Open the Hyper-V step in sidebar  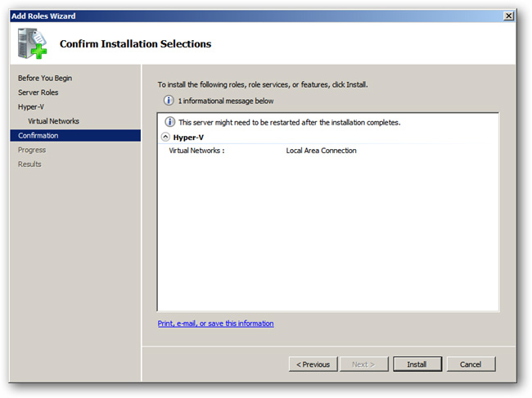31,106
